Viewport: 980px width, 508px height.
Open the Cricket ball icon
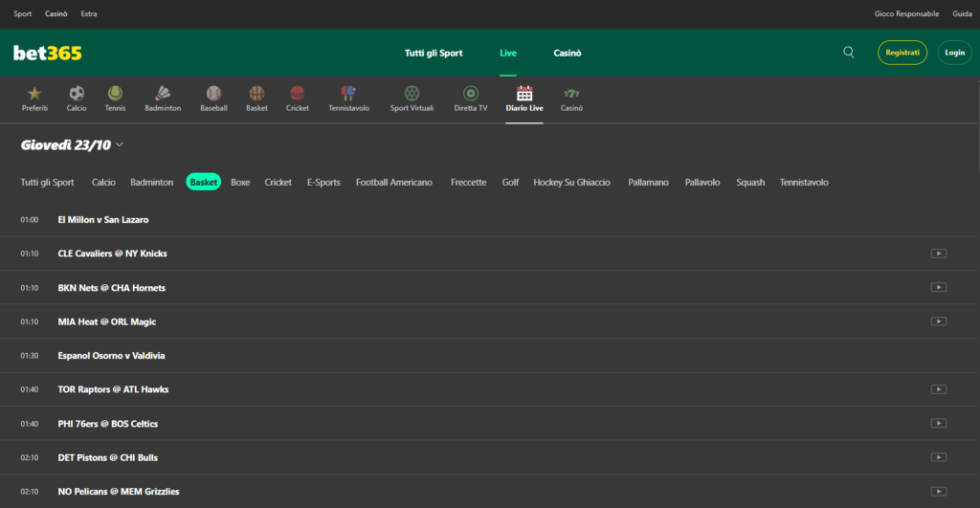point(298,94)
